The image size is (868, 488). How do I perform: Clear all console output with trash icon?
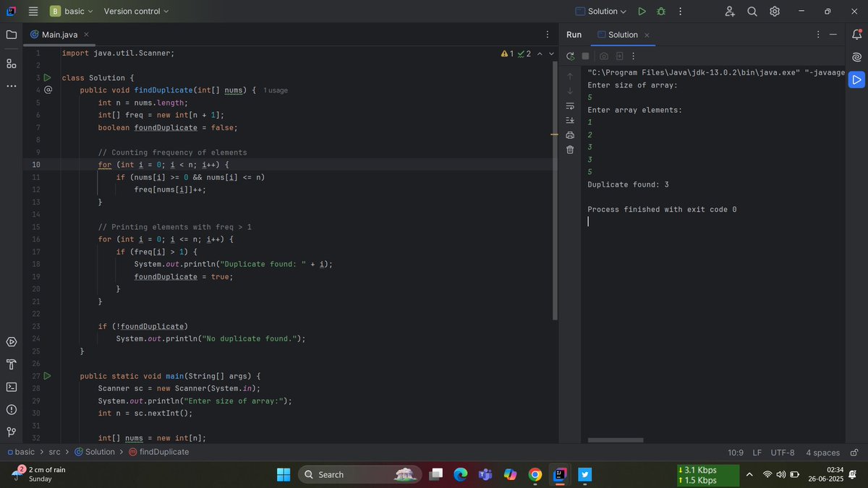pos(570,150)
